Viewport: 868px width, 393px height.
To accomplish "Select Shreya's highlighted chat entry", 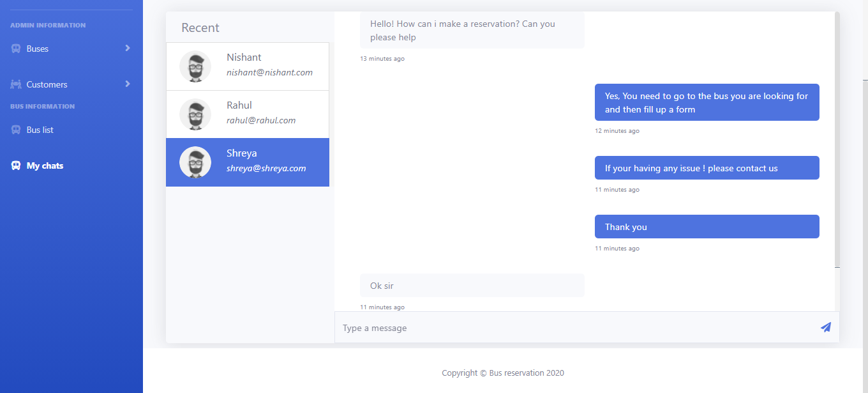I will click(266, 162).
